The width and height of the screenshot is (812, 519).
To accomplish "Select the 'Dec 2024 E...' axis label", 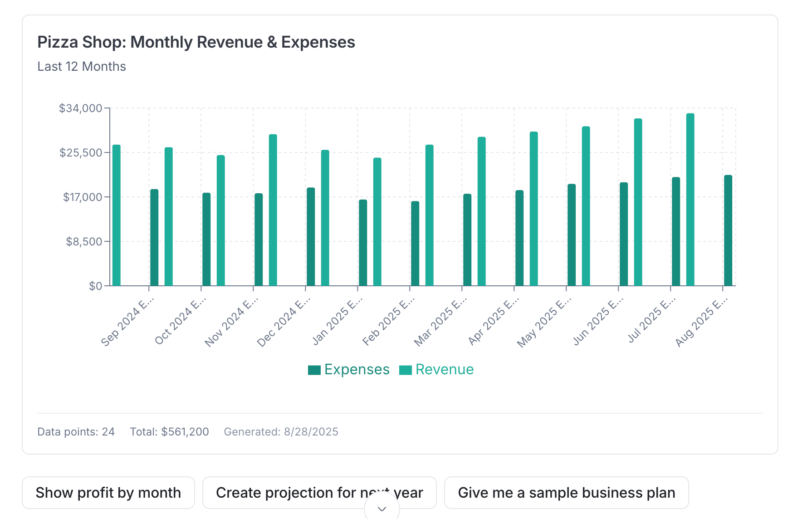I will click(x=284, y=321).
